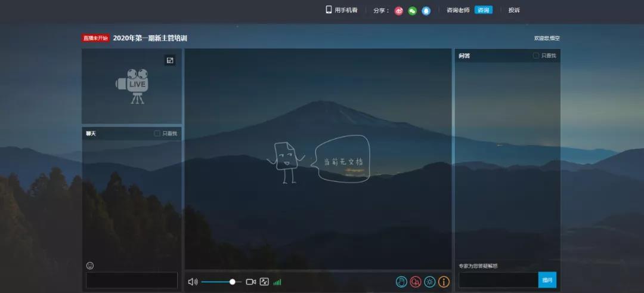Open the 投诉 complaint link
This screenshot has width=644, height=293.
[x=514, y=10]
